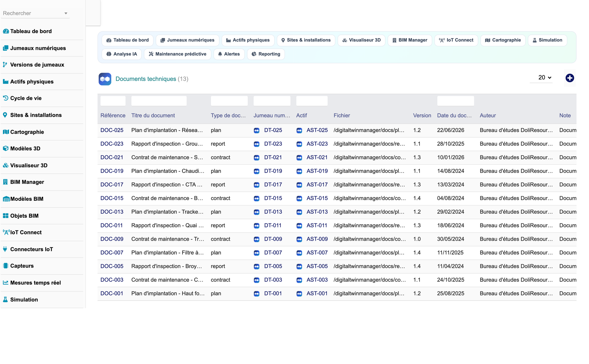The height and width of the screenshot is (364, 589).
Task: Click the Capteurs chip icon
Action: pos(5,266)
